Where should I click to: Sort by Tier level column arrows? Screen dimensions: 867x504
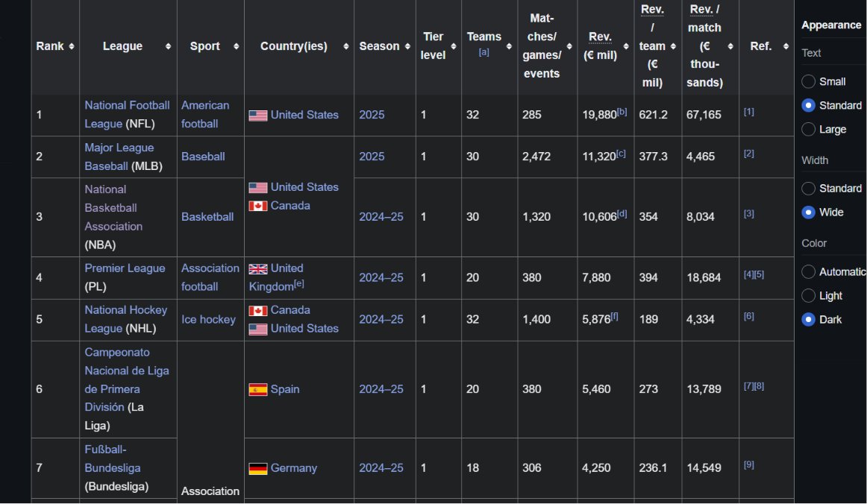tap(454, 46)
